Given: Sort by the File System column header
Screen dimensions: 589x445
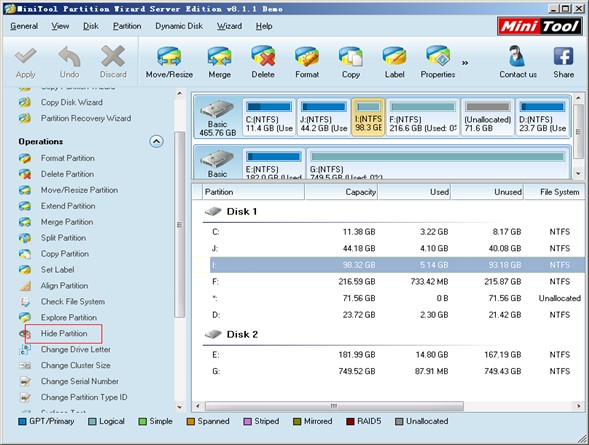Looking at the screenshot, I should tap(554, 192).
